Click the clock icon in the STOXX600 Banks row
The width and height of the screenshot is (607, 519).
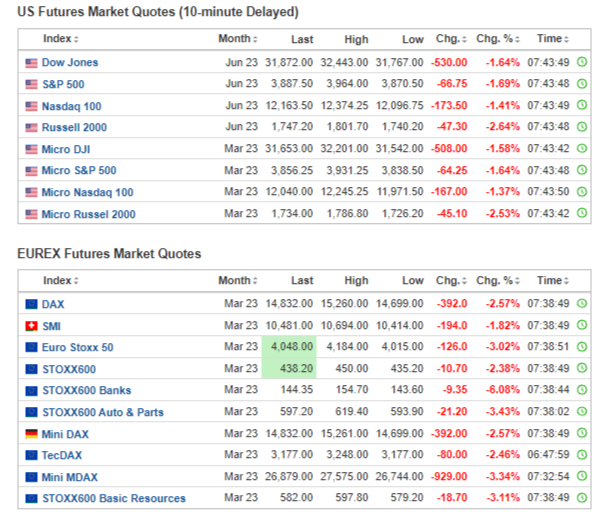point(582,390)
